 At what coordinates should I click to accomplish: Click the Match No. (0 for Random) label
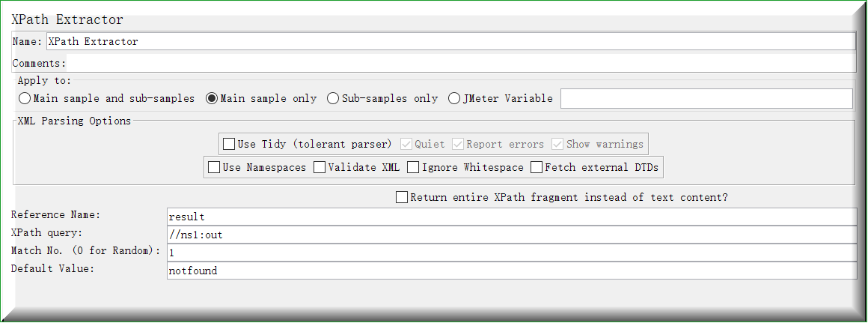coord(86,250)
